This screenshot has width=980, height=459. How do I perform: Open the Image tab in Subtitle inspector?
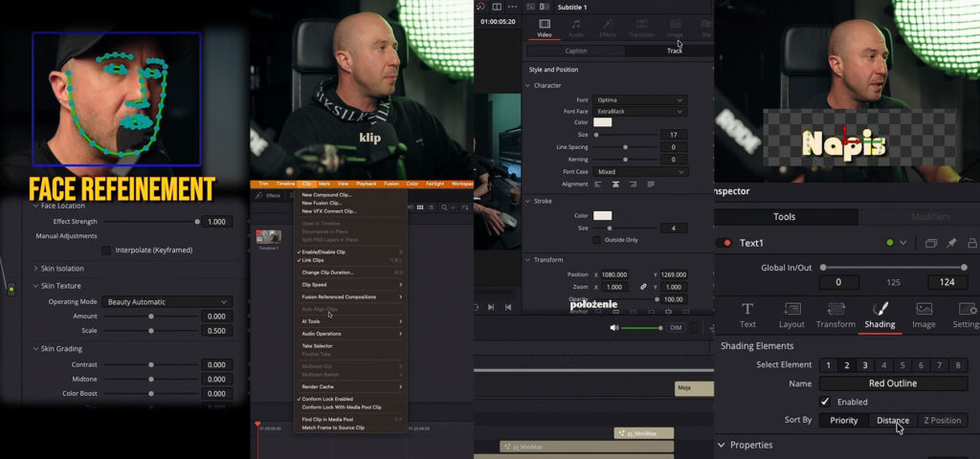(x=675, y=28)
